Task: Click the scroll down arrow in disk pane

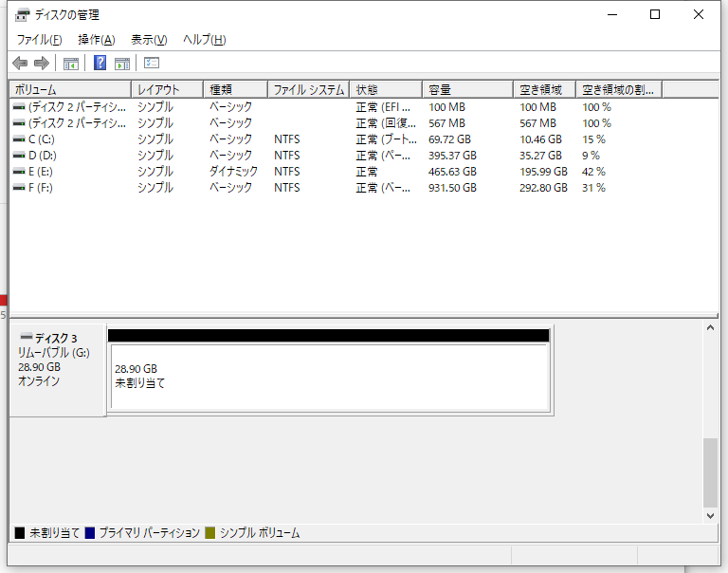Action: pyautogui.click(x=711, y=516)
